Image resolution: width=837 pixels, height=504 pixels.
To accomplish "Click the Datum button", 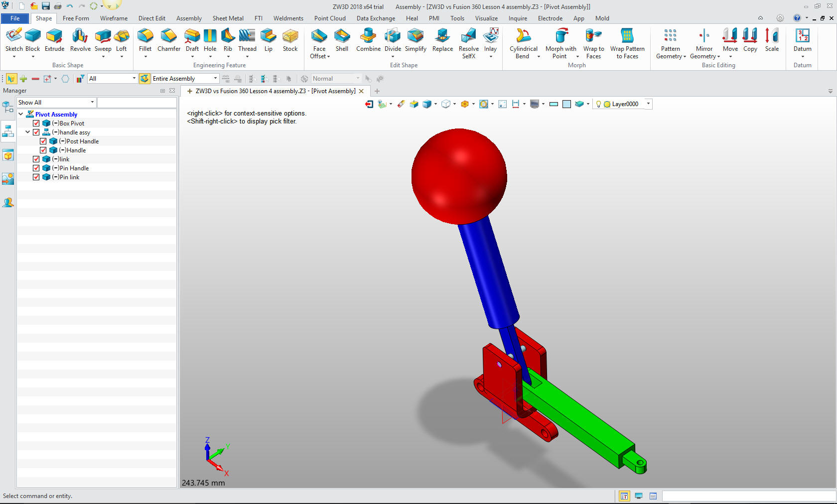I will click(x=802, y=40).
